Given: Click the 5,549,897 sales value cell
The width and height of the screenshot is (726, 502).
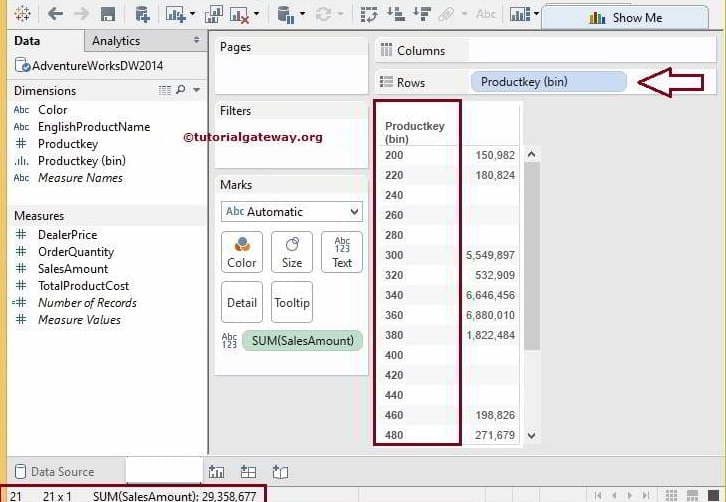Looking at the screenshot, I should pos(490,255).
